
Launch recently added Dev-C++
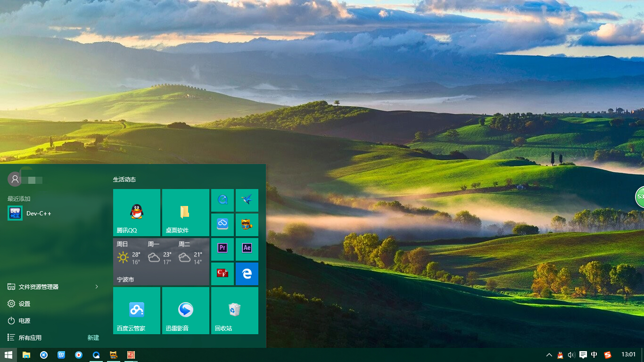click(39, 214)
